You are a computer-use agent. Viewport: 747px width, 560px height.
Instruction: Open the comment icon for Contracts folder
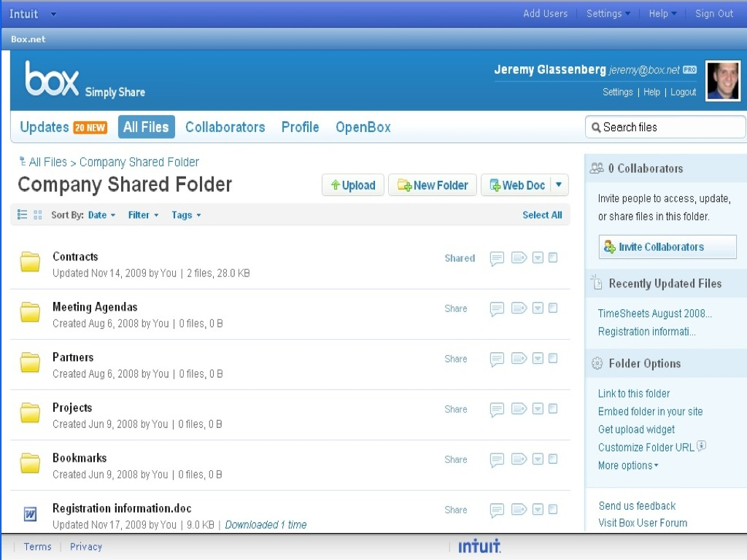497,259
